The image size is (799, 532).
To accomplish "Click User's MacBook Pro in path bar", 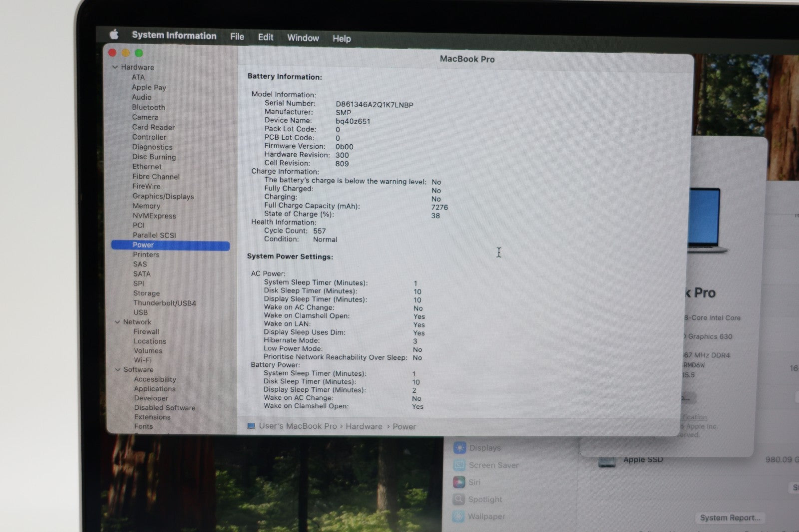I will 298,426.
